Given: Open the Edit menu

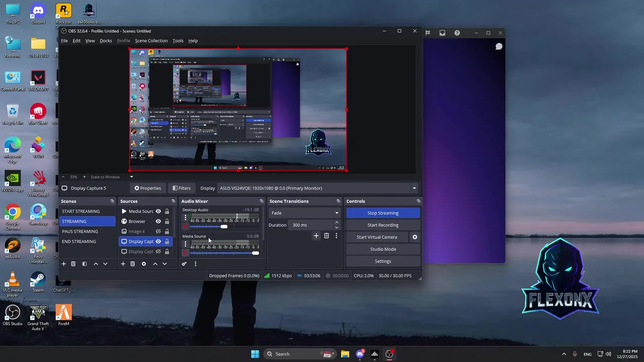Looking at the screenshot, I should click(76, 41).
